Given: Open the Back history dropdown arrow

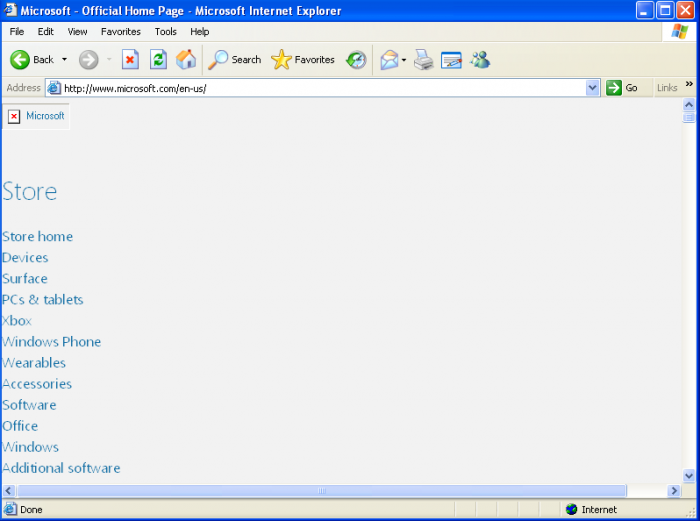Looking at the screenshot, I should 64,59.
